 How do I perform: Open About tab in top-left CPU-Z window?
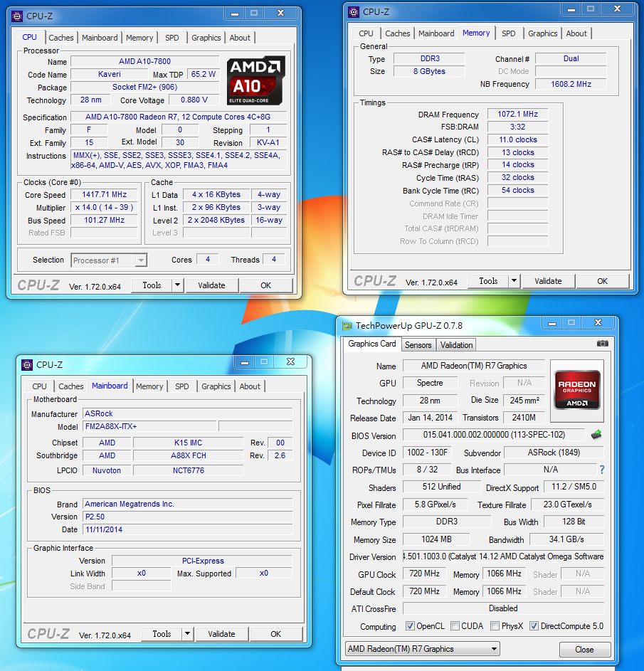pos(240,38)
